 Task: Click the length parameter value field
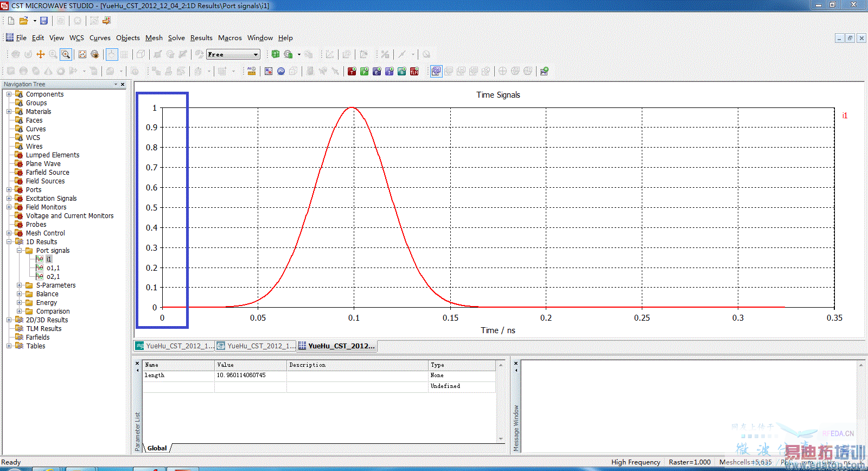click(250, 375)
